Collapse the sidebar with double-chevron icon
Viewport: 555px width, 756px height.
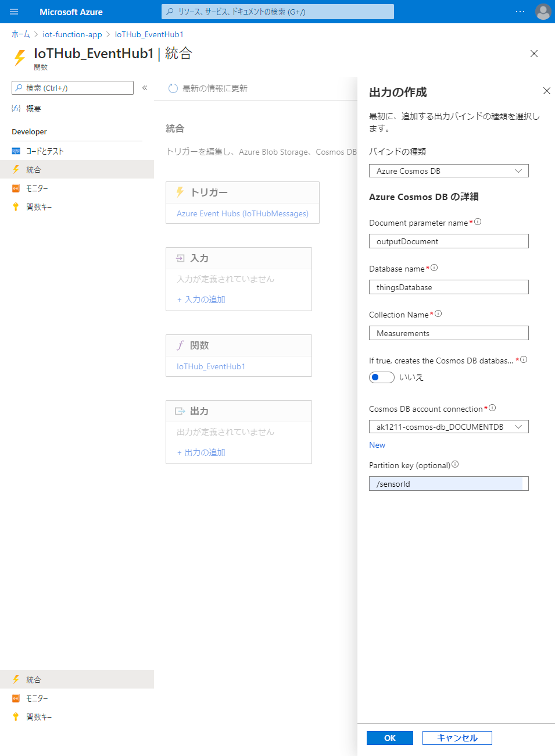[x=145, y=88]
